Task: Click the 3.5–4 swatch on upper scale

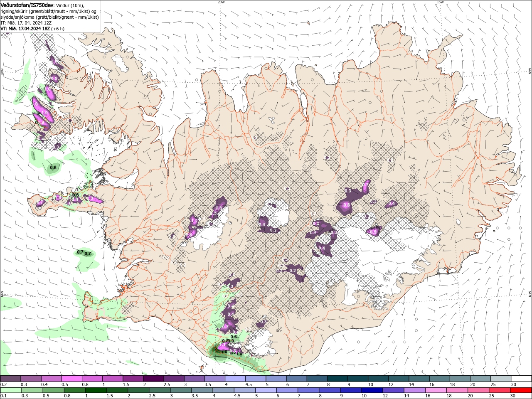Action: 214,379
